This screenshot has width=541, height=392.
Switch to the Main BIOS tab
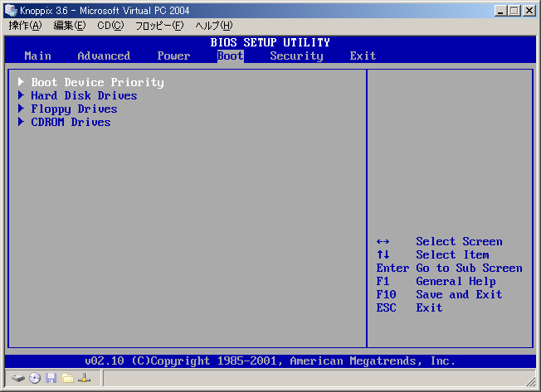point(37,56)
